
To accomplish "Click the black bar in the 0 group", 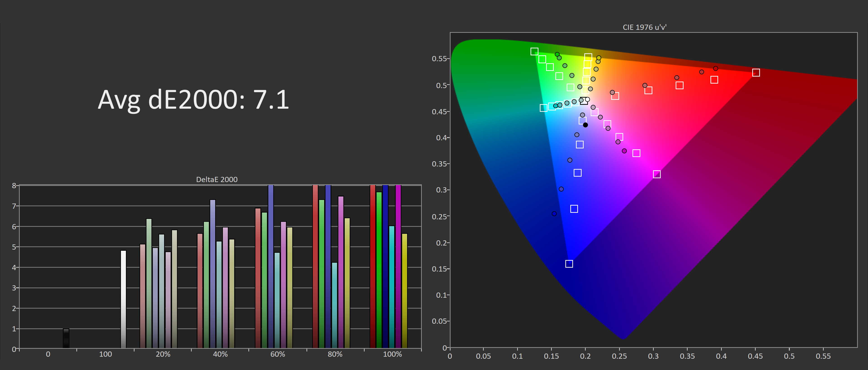I will tap(66, 338).
